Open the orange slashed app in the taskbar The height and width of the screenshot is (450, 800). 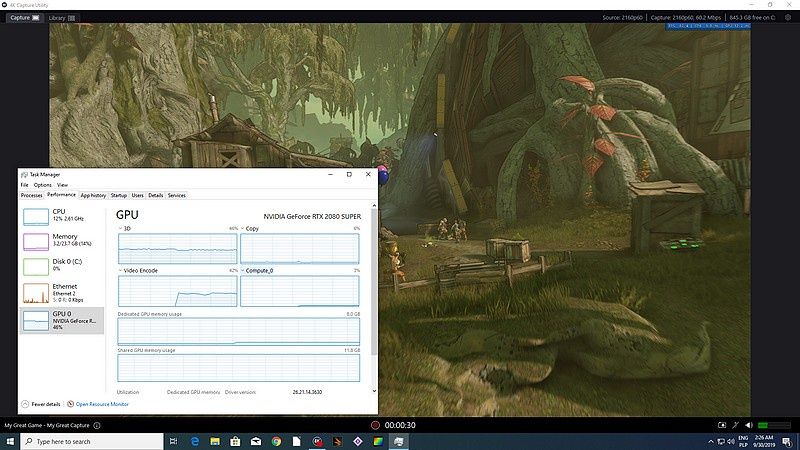click(x=337, y=441)
